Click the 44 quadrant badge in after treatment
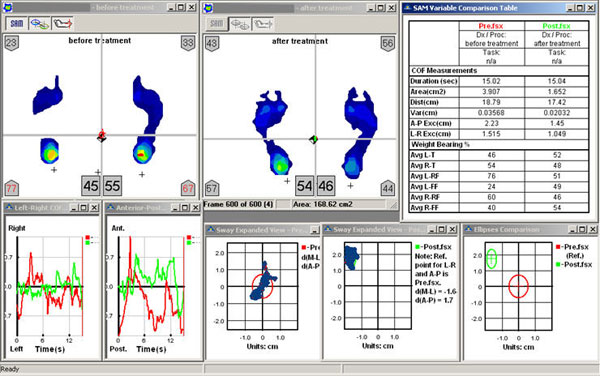Image resolution: width=600 pixels, height=376 pixels. pyautogui.click(x=388, y=188)
